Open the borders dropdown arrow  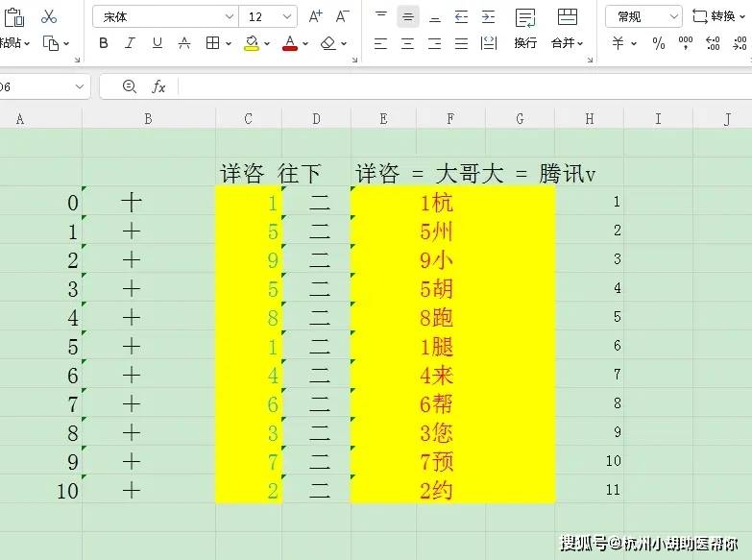pos(229,43)
